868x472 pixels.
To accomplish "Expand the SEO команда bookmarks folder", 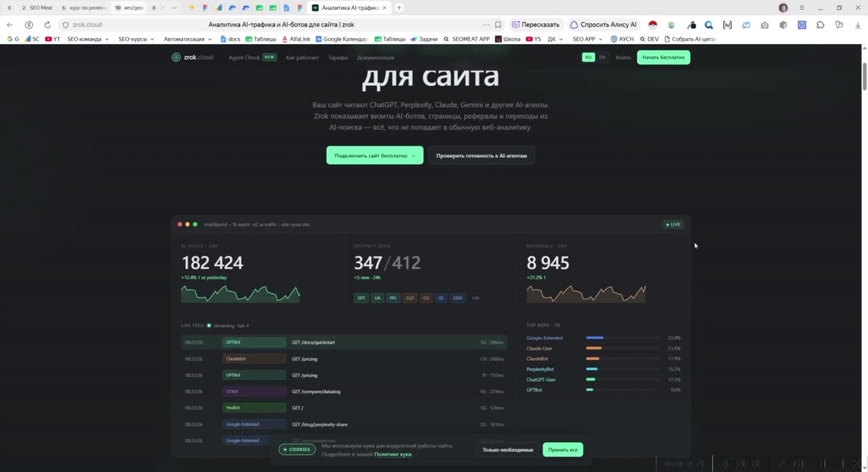I will (x=88, y=39).
